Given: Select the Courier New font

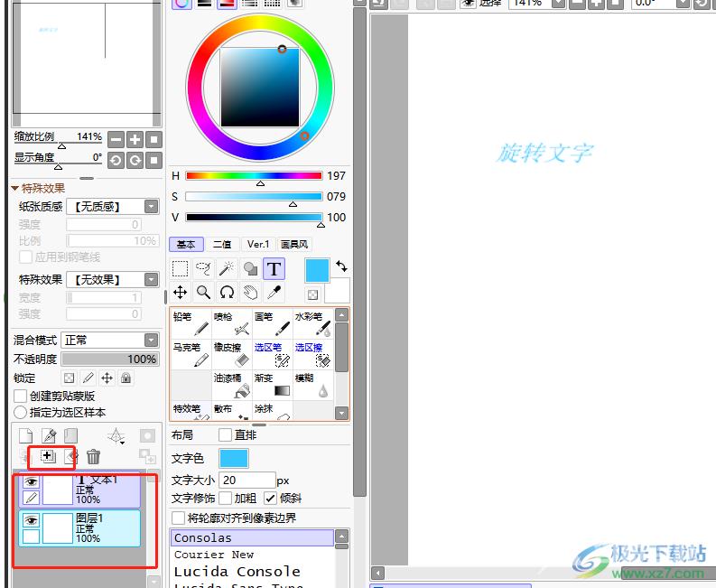Looking at the screenshot, I should [253, 555].
